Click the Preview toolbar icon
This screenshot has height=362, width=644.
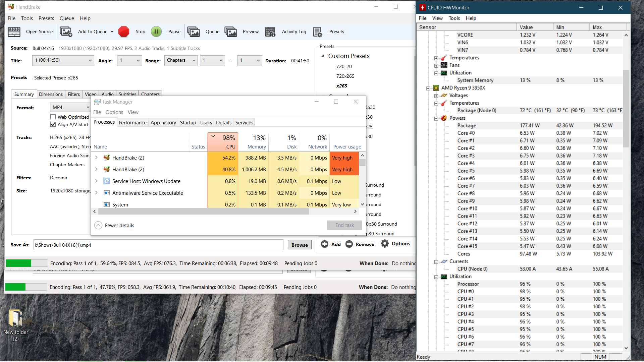231,32
